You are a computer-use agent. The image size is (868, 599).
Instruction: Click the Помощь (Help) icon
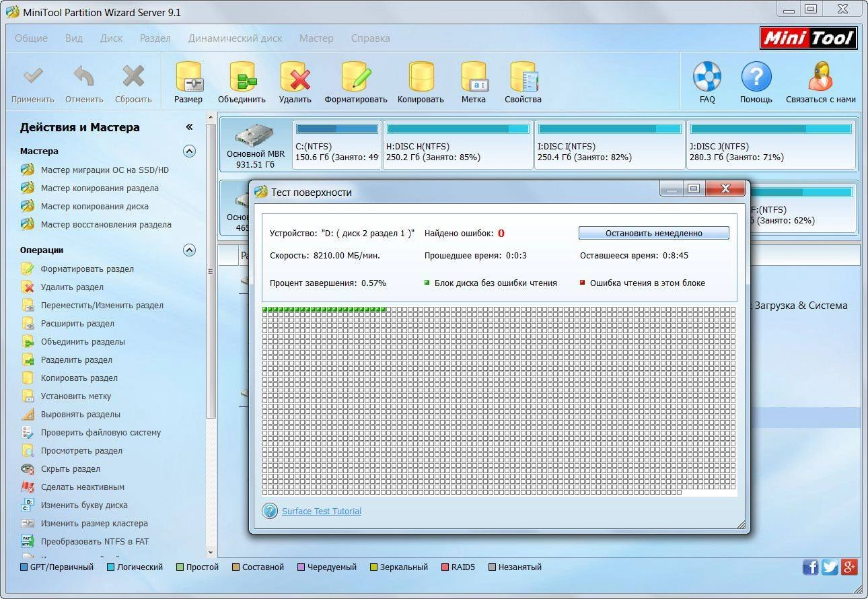756,77
